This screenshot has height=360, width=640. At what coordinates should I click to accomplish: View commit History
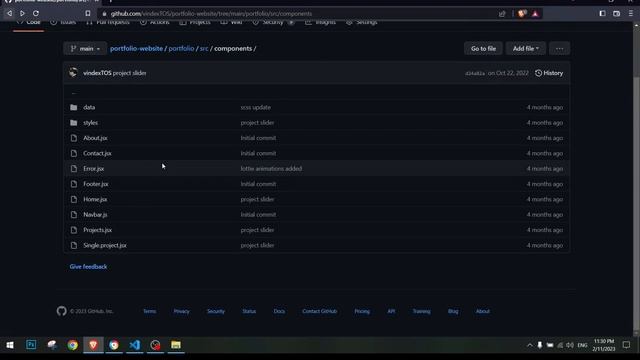click(549, 73)
